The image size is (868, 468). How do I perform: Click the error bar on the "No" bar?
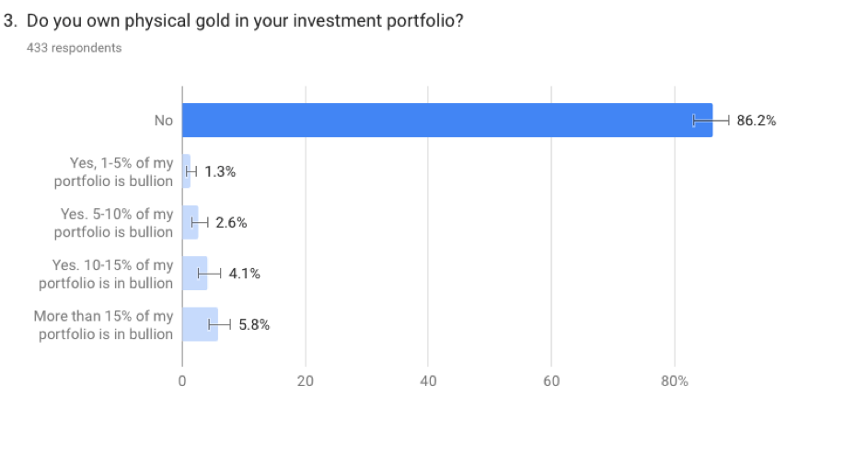[712, 121]
